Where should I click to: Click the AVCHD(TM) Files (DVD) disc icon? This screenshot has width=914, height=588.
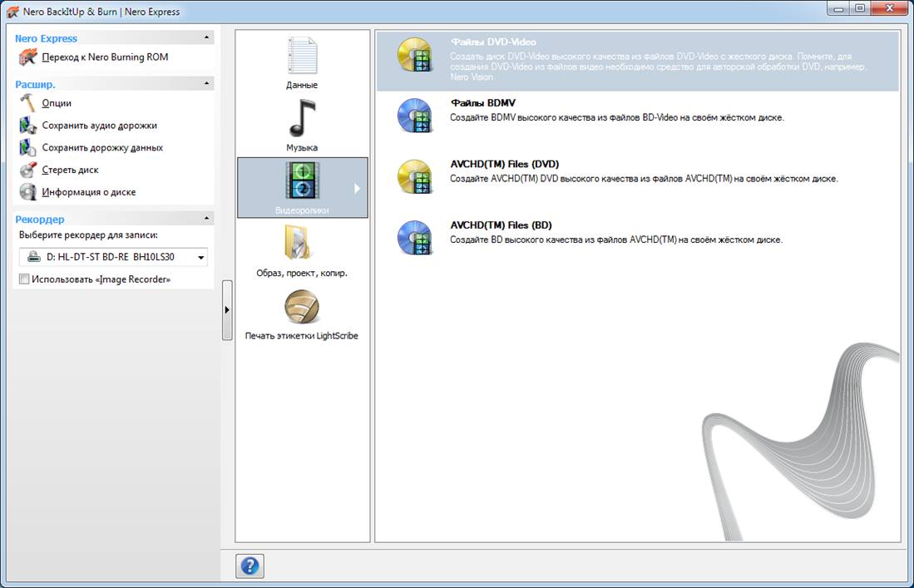coord(413,176)
